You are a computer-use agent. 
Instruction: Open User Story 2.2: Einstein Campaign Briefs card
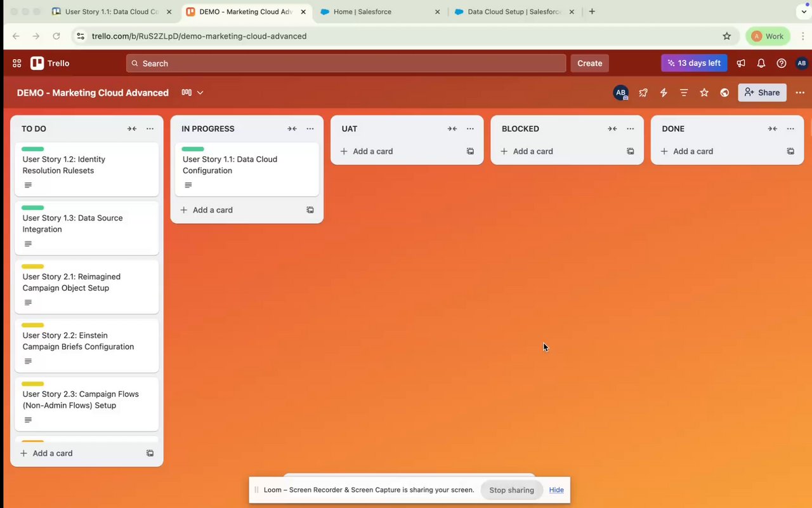click(x=87, y=345)
